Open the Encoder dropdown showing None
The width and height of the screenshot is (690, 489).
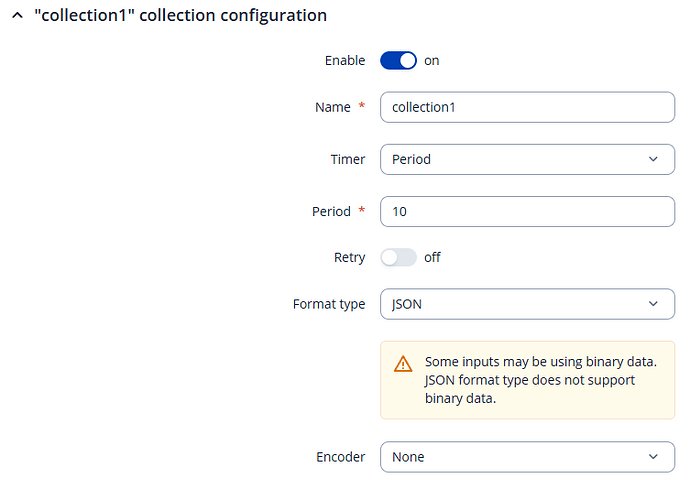[527, 456]
